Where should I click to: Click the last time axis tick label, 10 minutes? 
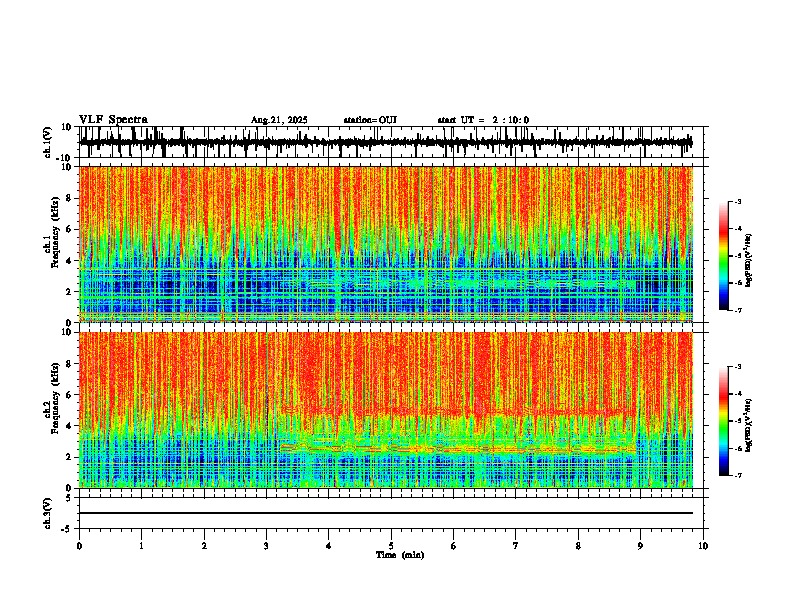pos(703,546)
